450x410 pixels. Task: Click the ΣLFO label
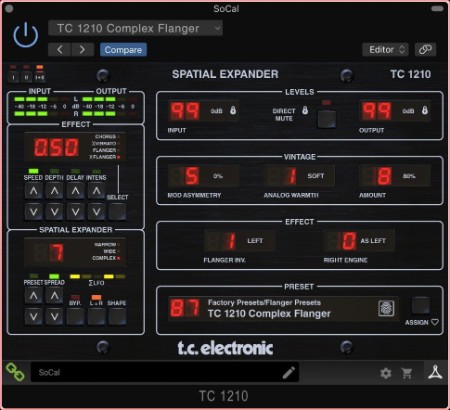[x=96, y=283]
